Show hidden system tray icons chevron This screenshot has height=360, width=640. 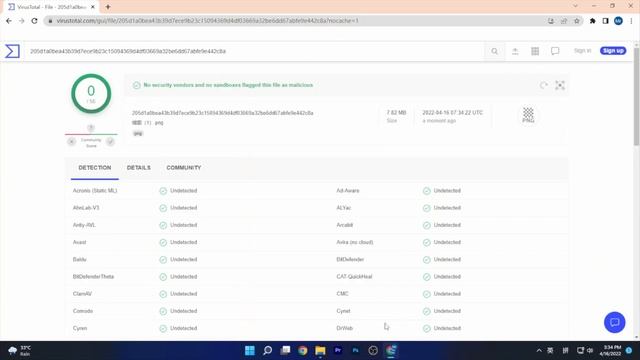pos(539,351)
